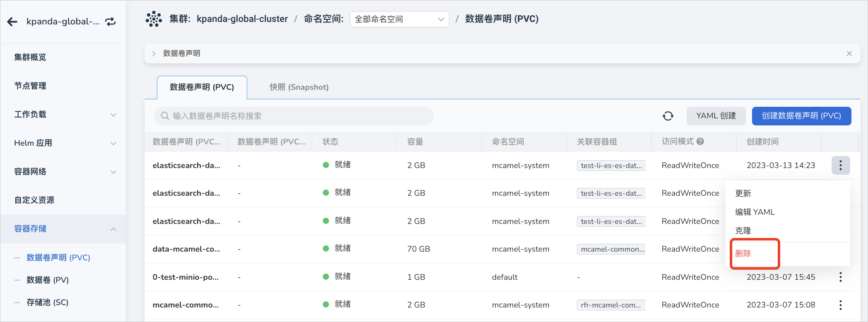Select 克隆 from the context menu
868x322 pixels.
pos(743,231)
